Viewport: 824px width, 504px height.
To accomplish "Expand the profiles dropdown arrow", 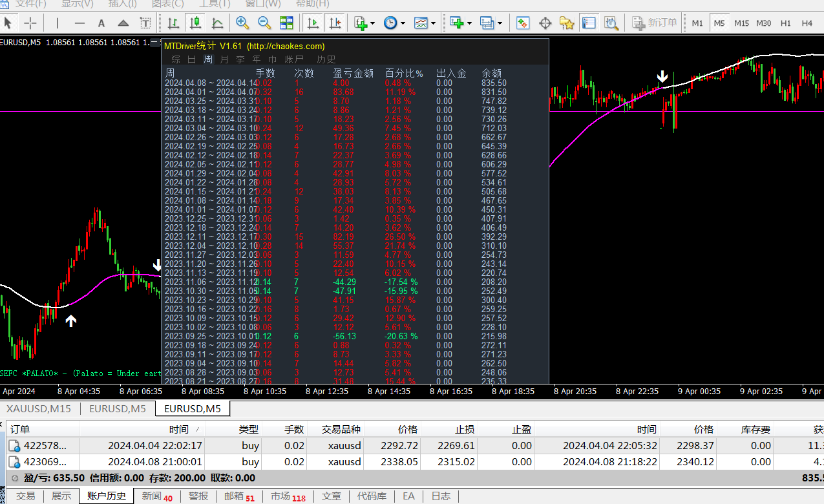I will tap(500, 23).
